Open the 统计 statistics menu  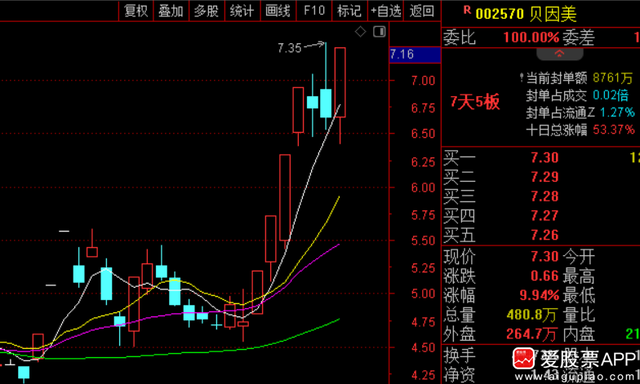click(242, 11)
